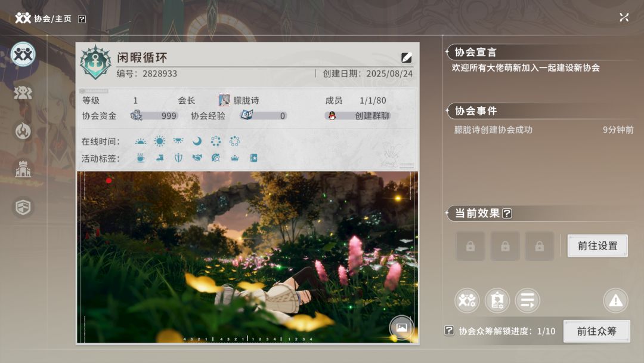Open the flame activity tab in sidebar
This screenshot has width=644, height=363.
pyautogui.click(x=23, y=131)
